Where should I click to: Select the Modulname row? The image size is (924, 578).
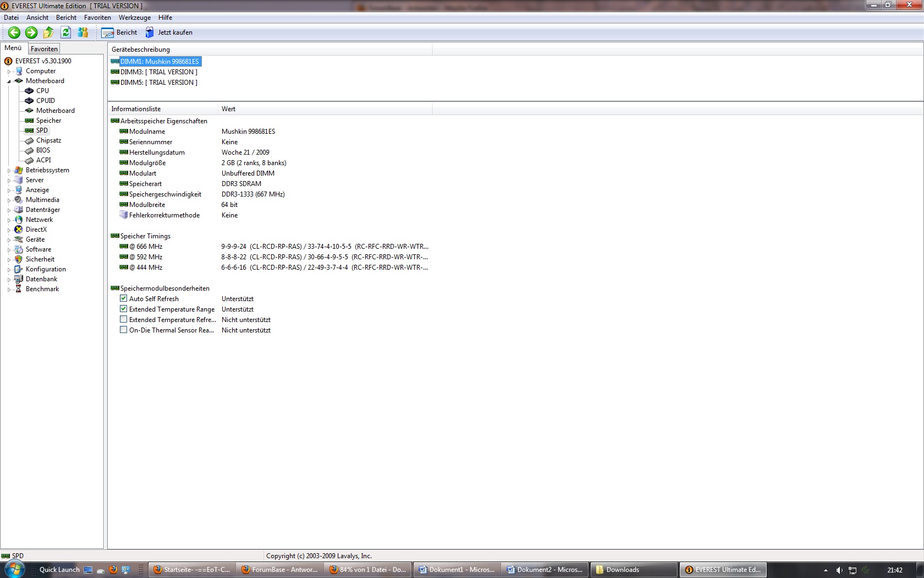(x=269, y=132)
